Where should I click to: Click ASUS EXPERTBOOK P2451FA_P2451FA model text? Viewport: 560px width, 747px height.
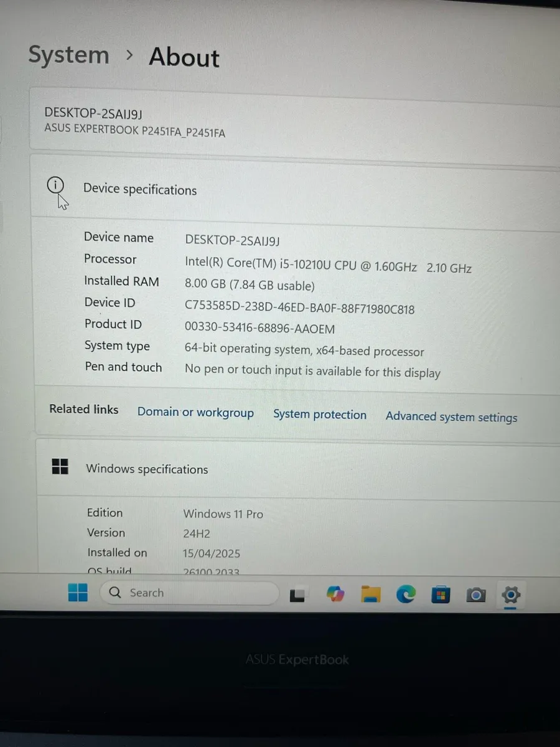134,130
